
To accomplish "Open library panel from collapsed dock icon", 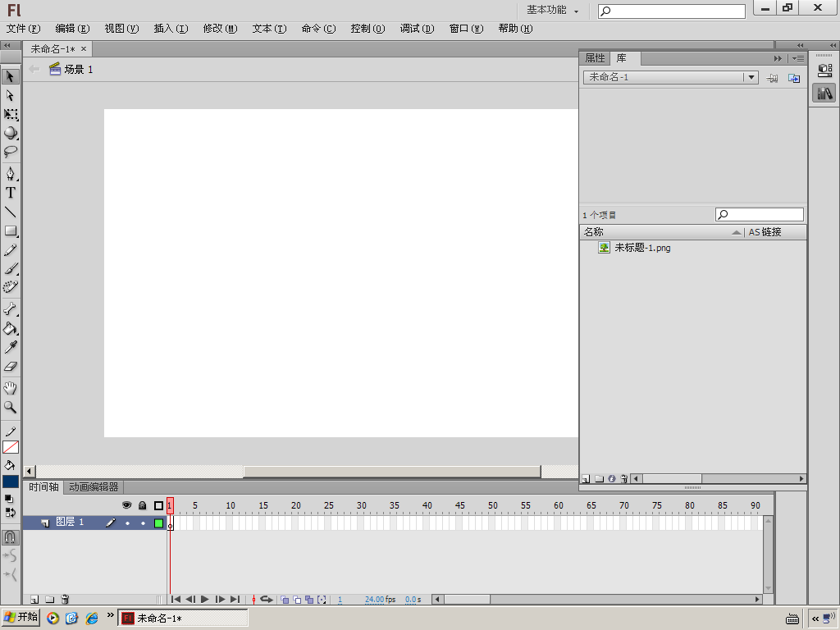I will (x=824, y=94).
